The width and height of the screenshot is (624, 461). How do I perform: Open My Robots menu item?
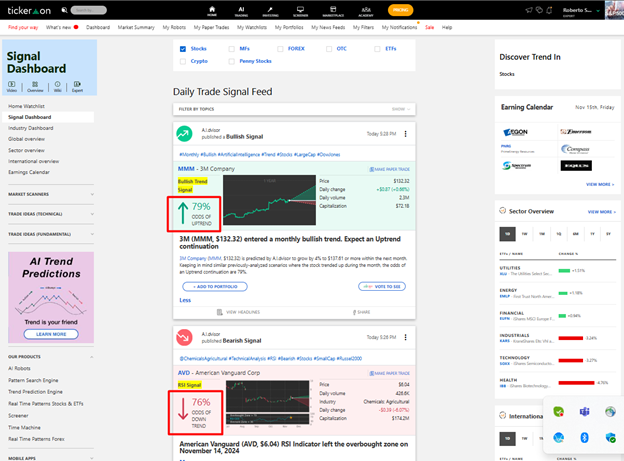[x=174, y=27]
